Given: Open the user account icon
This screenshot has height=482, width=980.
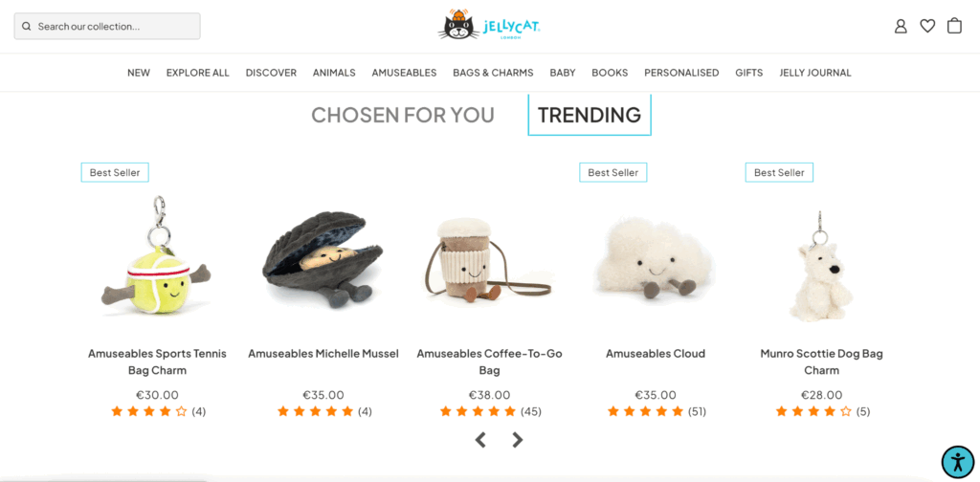Looking at the screenshot, I should tap(900, 26).
